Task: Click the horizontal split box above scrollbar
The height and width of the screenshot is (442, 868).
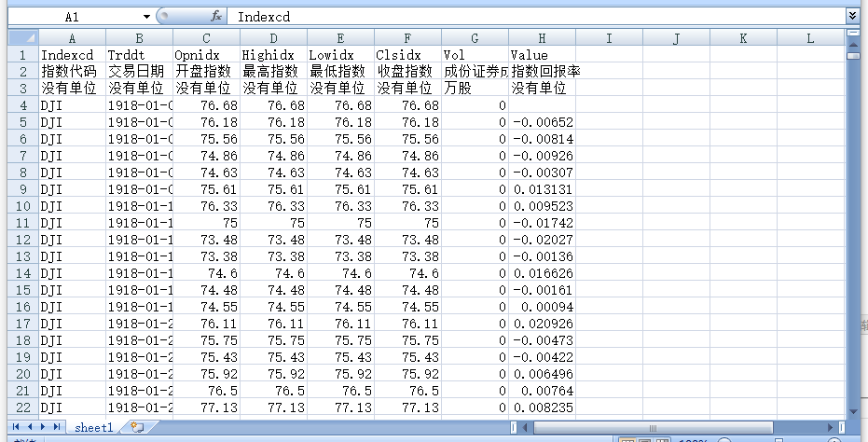Action: click(853, 34)
